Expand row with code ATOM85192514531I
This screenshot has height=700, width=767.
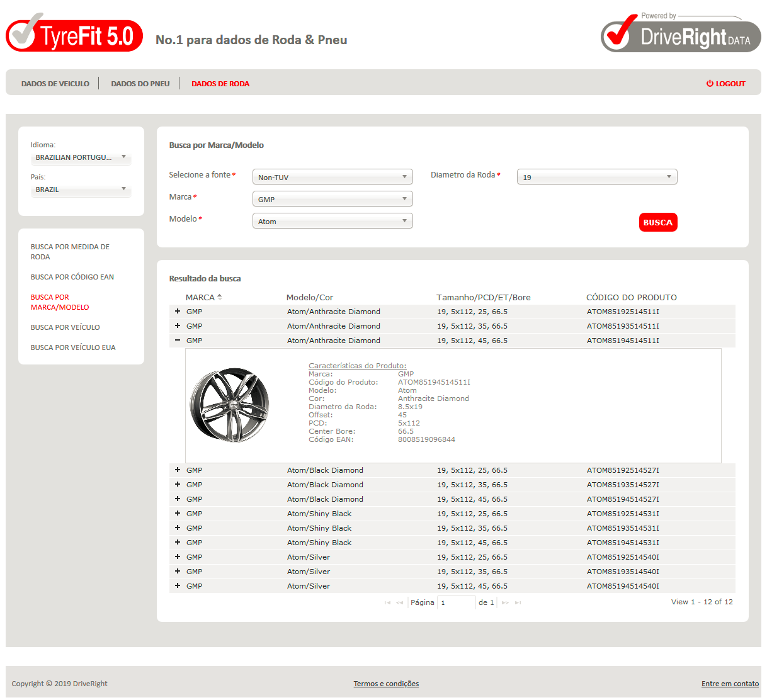(178, 513)
